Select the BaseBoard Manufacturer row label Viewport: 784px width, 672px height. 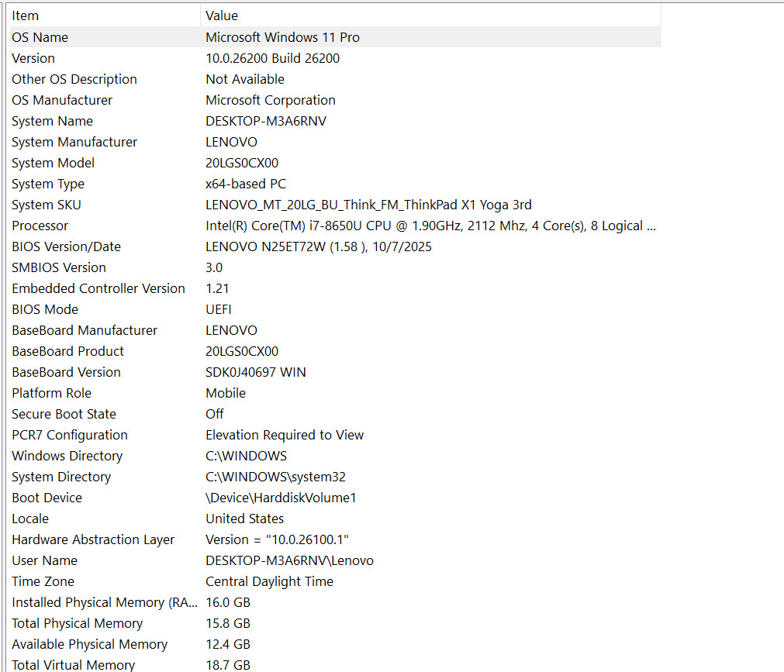85,331
